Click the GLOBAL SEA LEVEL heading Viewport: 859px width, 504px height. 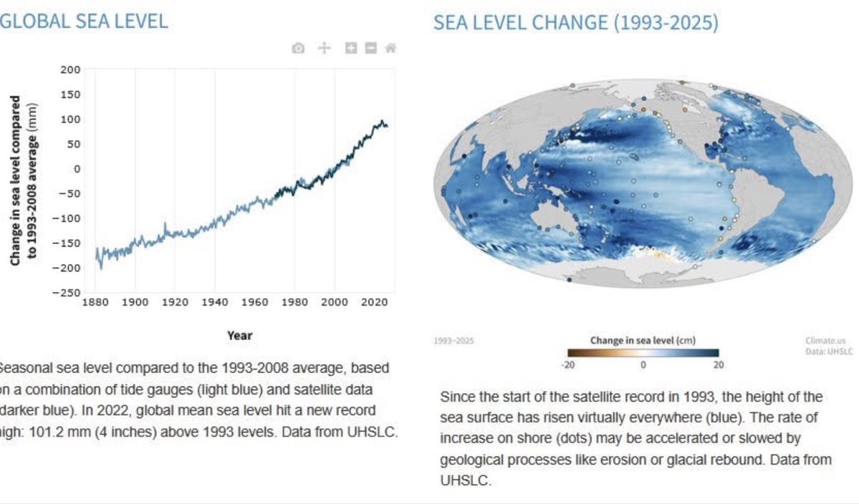84,21
